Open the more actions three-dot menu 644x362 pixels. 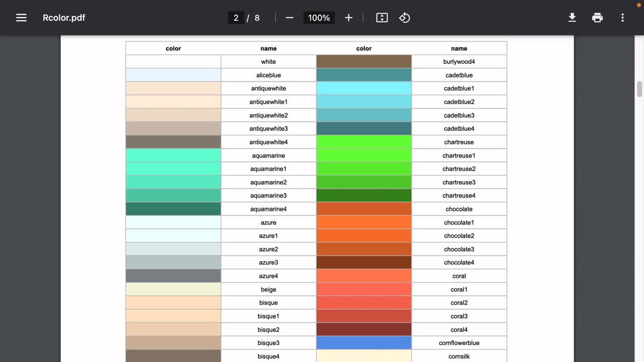pyautogui.click(x=622, y=18)
